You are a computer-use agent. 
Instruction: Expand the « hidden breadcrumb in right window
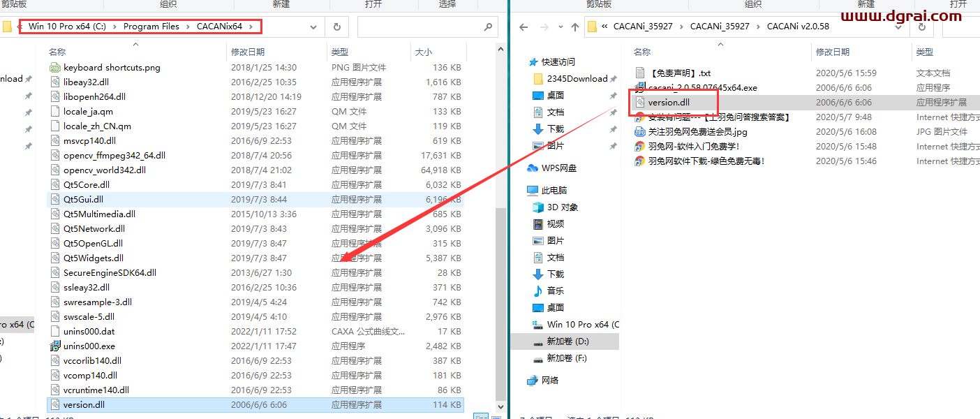pos(604,27)
